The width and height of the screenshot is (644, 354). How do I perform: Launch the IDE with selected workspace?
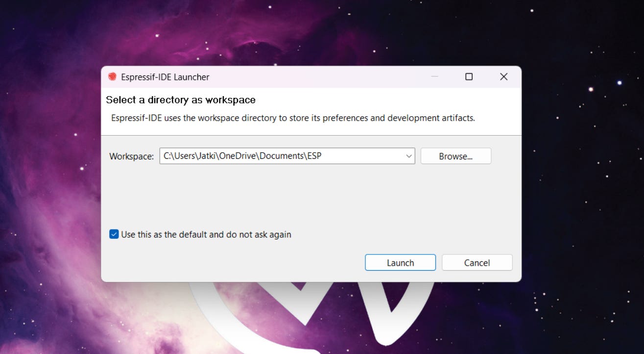[x=400, y=263]
